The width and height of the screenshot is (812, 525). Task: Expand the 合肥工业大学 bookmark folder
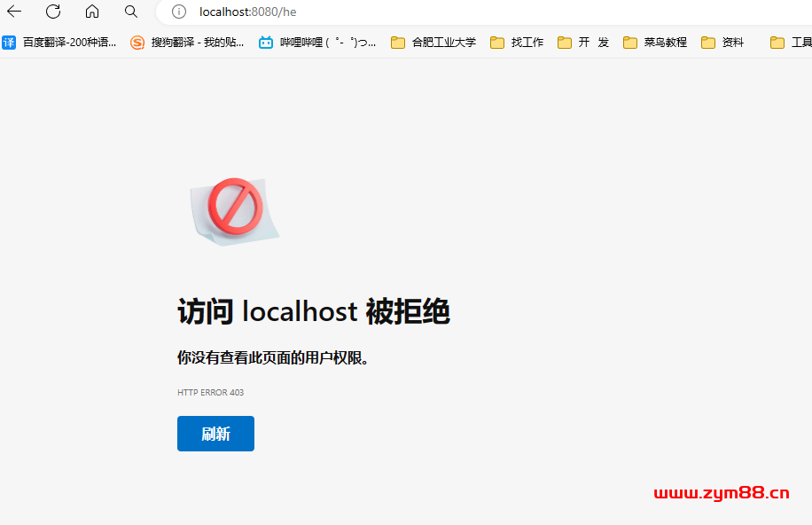click(x=433, y=42)
